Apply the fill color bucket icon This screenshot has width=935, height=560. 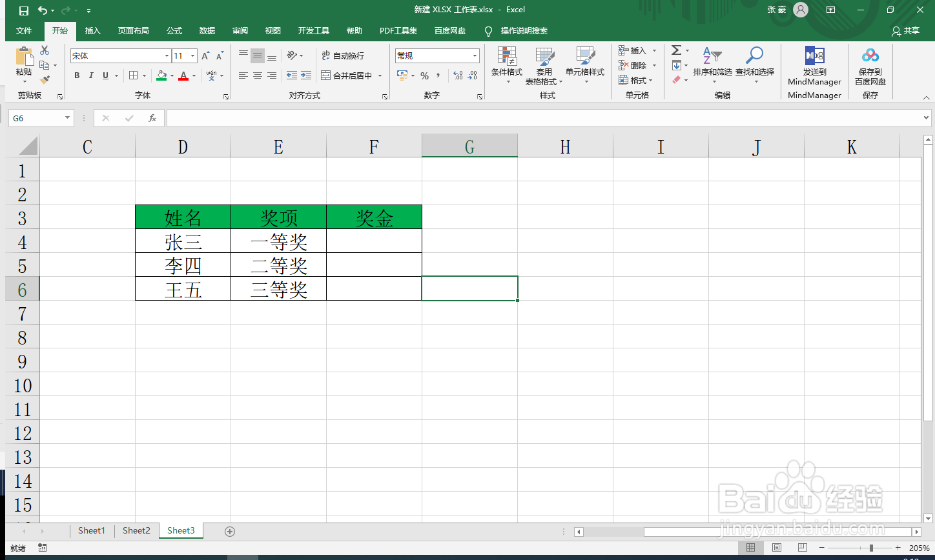[x=161, y=75]
